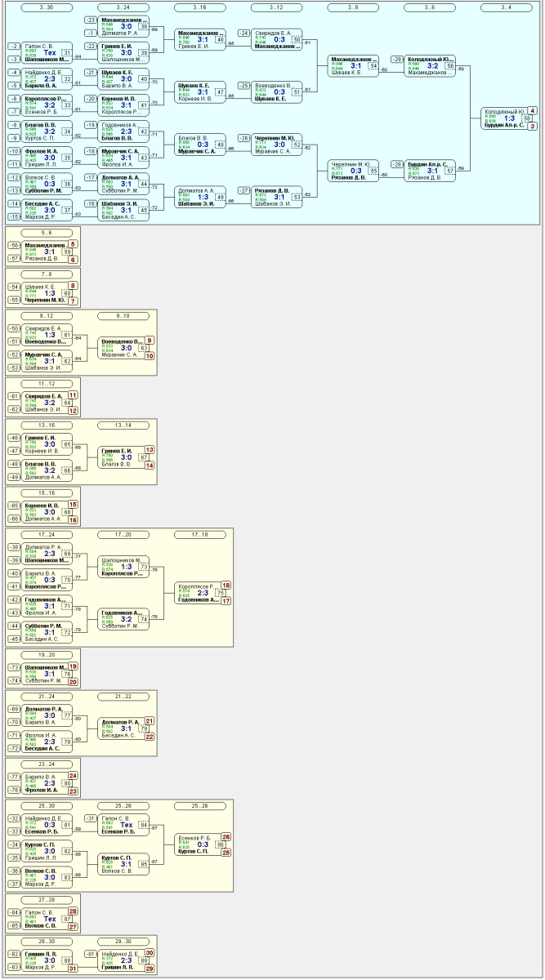Click match number 31 box
This screenshot has width=545, height=980.
(x=67, y=52)
